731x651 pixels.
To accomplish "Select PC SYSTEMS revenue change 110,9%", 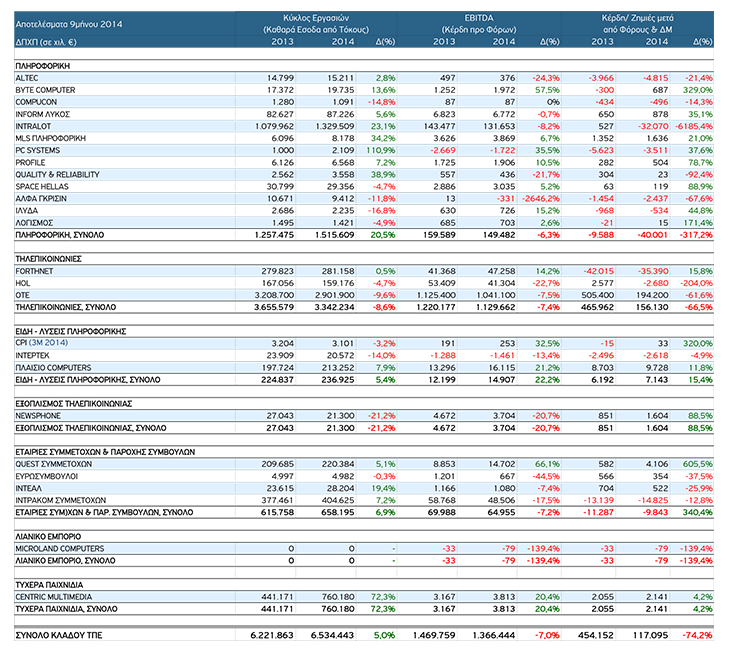I will pyautogui.click(x=380, y=151).
